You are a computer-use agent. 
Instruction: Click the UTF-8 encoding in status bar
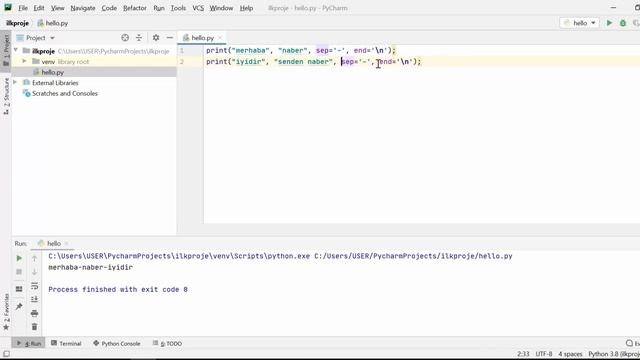click(544, 354)
